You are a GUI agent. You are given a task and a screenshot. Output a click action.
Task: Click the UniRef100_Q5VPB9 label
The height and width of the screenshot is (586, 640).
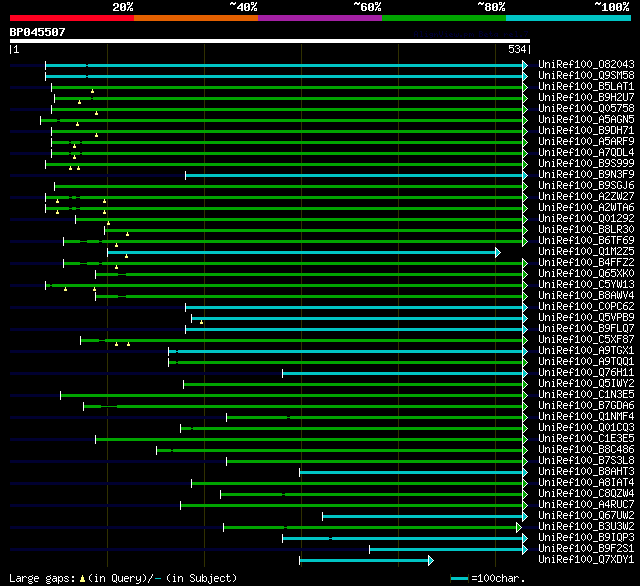click(x=586, y=318)
